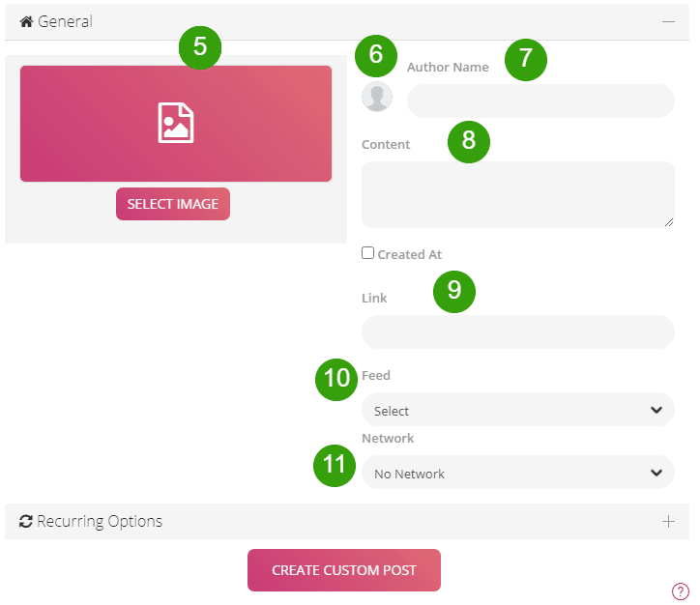The height and width of the screenshot is (605, 700).
Task: Expand Recurring Options with the plus icon
Action: coord(668,522)
